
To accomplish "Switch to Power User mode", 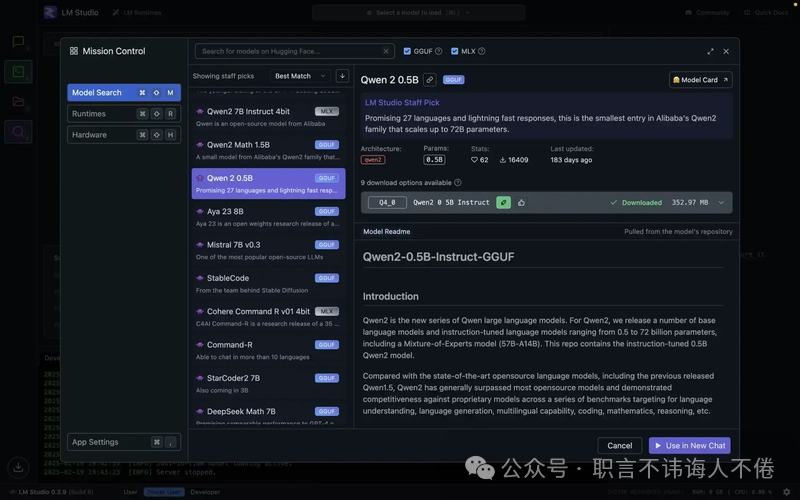I will (164, 492).
